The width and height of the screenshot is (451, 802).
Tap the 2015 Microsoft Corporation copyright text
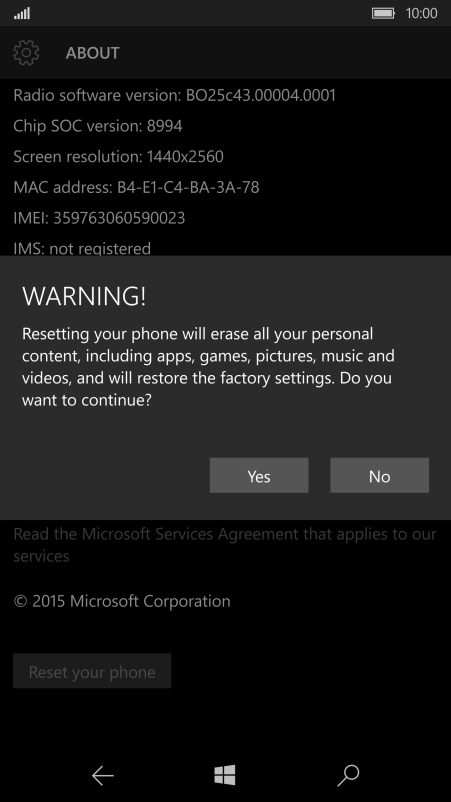click(x=122, y=601)
